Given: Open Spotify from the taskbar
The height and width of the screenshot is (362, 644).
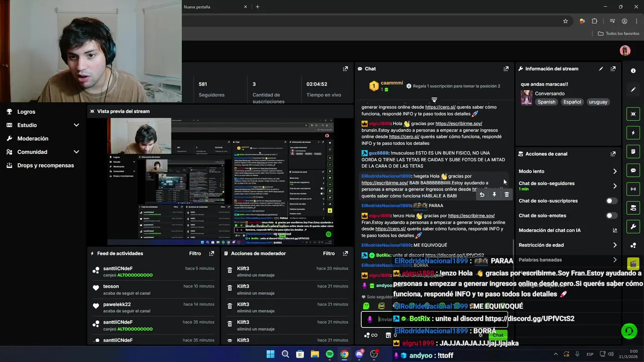Looking at the screenshot, I should coord(330,354).
